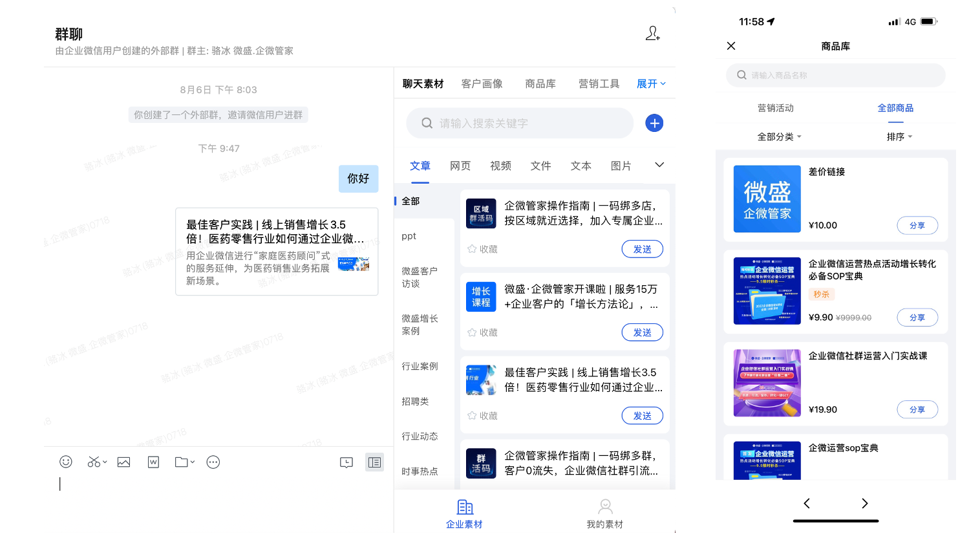Open the image picker in chat toolbar
The height and width of the screenshot is (551, 980).
(x=123, y=462)
